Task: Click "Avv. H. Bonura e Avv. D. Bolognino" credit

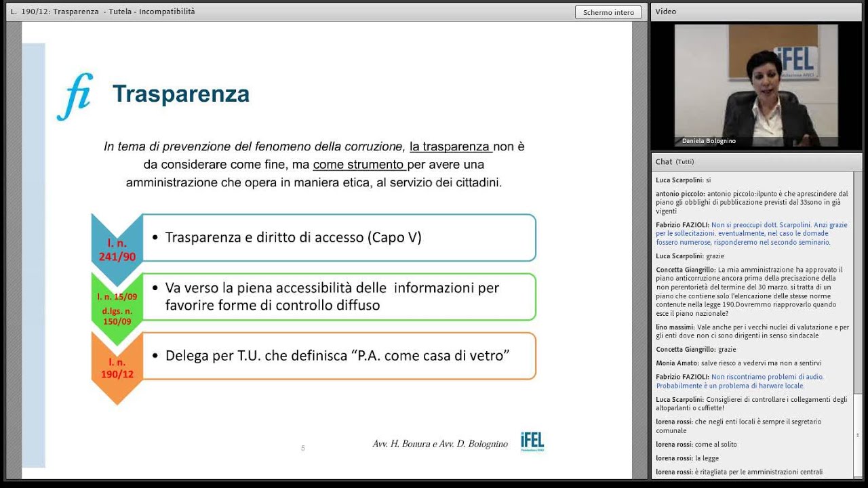Action: [x=440, y=444]
